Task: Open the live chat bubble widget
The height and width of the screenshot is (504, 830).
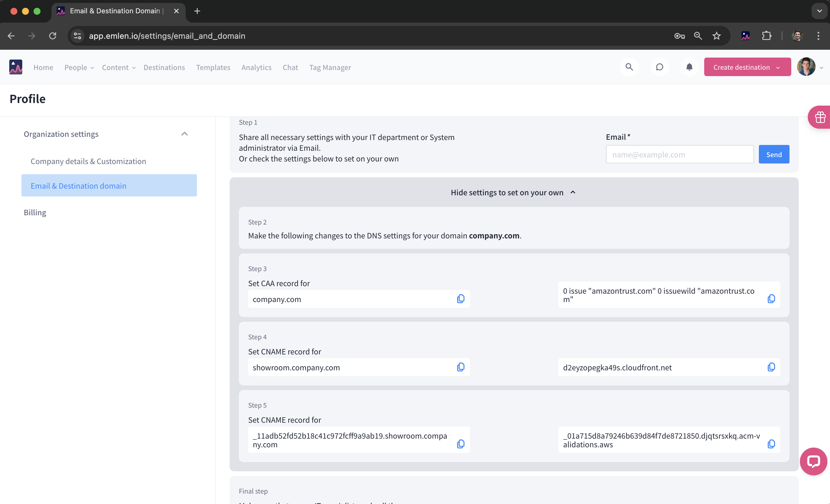Action: (813, 461)
